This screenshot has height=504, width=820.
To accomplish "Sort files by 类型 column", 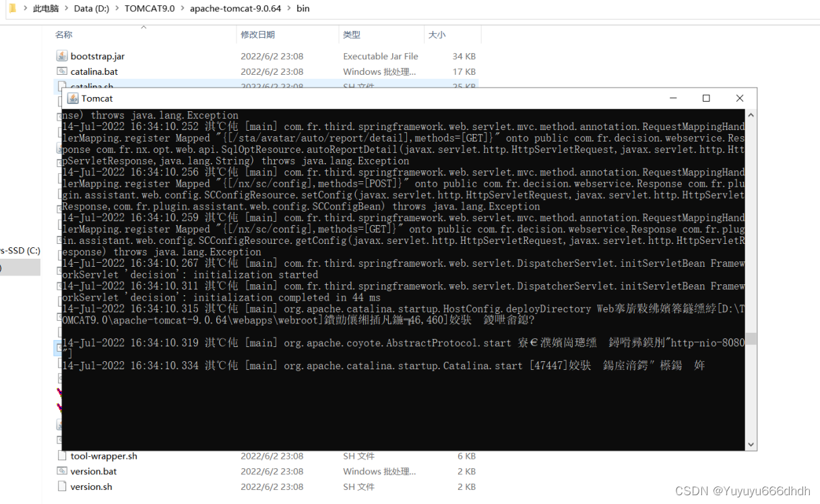I will tap(352, 34).
